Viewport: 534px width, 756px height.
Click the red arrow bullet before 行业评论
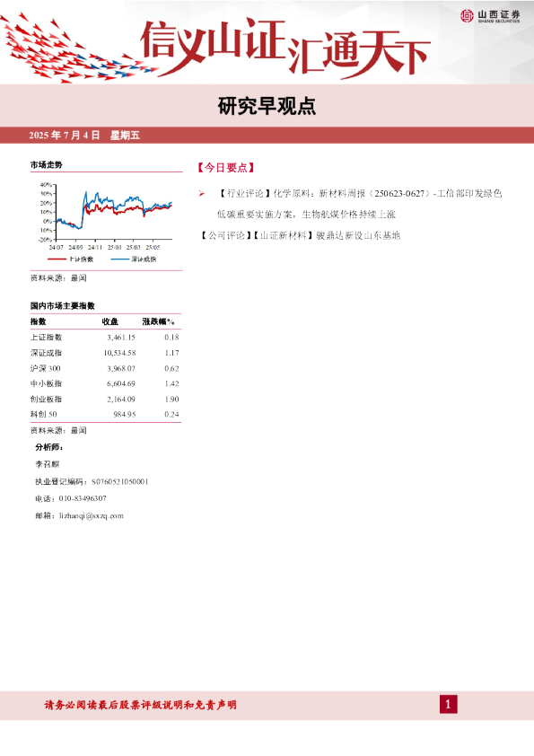[202, 193]
